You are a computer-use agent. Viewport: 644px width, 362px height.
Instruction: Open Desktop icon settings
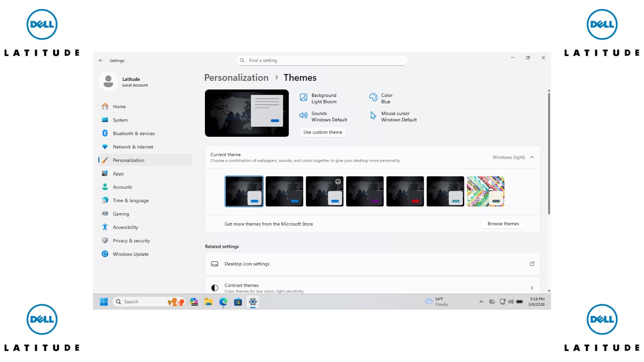(372, 264)
